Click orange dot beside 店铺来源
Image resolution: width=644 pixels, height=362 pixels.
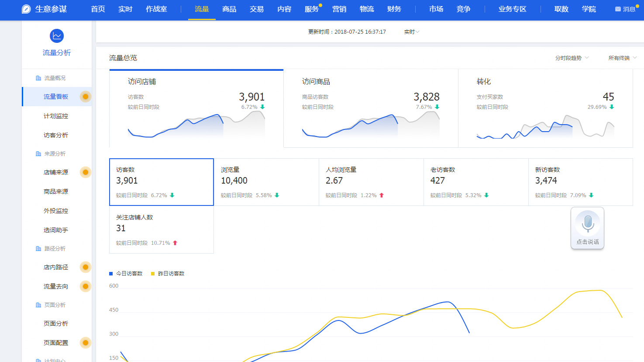click(86, 172)
